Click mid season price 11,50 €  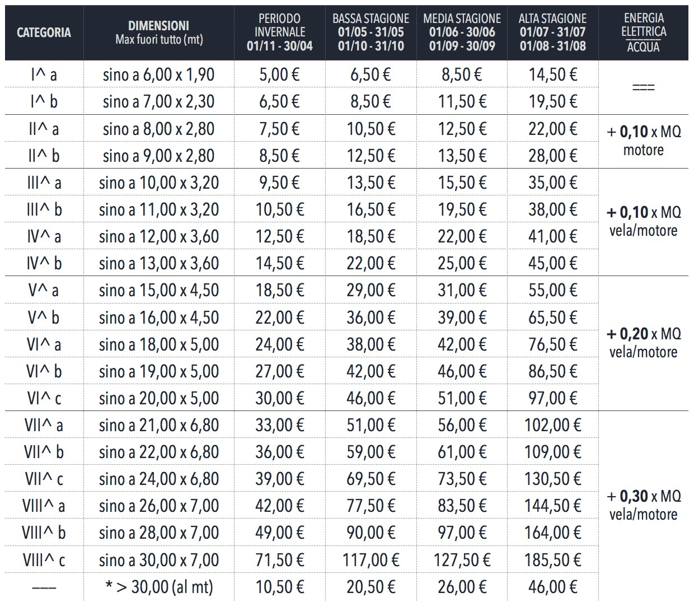[462, 101]
